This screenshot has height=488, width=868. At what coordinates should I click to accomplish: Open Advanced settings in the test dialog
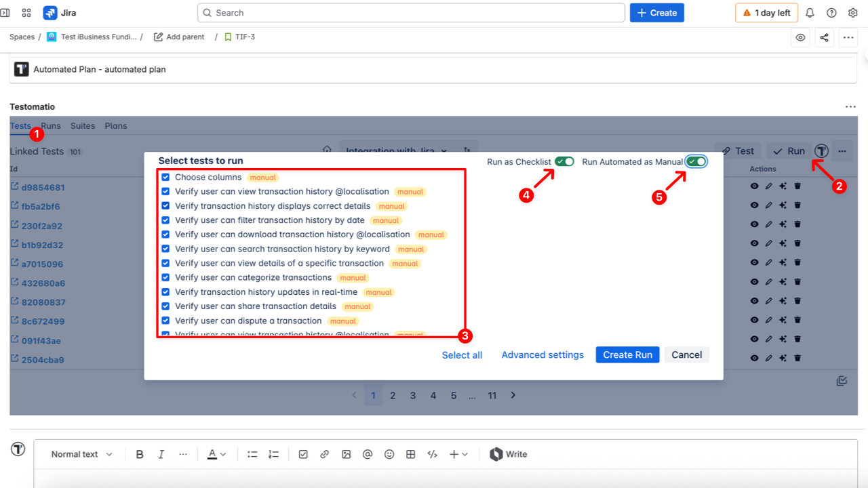click(x=542, y=354)
